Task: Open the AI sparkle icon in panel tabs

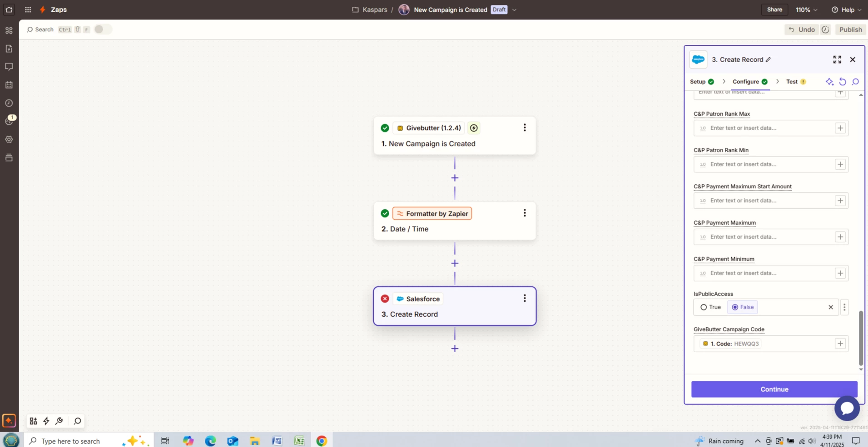Action: point(829,82)
